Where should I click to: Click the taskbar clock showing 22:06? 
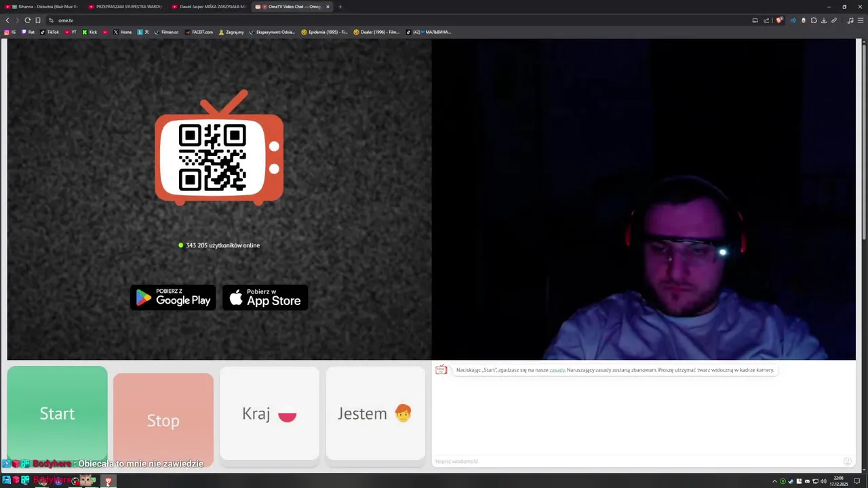839,481
